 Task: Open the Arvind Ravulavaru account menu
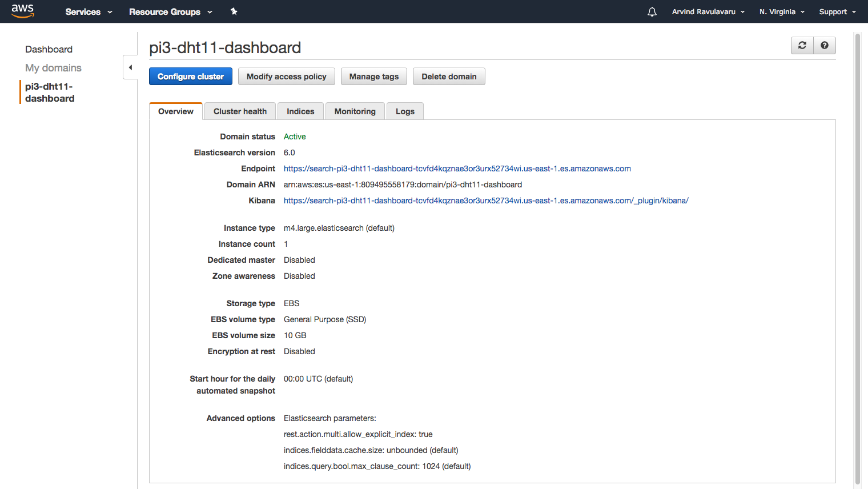708,11
